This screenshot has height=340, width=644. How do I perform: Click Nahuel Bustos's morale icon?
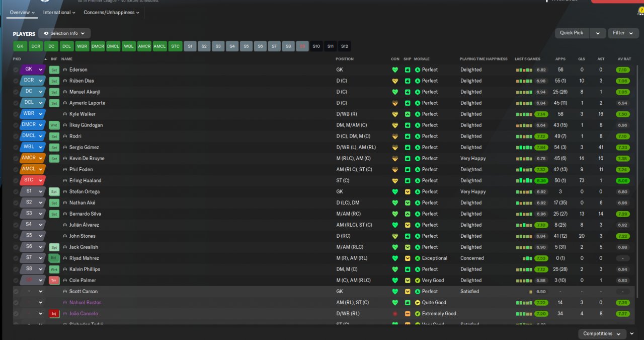[417, 302]
